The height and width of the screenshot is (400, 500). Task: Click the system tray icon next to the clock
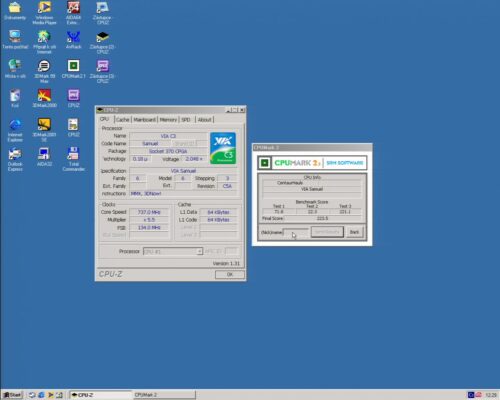(478, 395)
